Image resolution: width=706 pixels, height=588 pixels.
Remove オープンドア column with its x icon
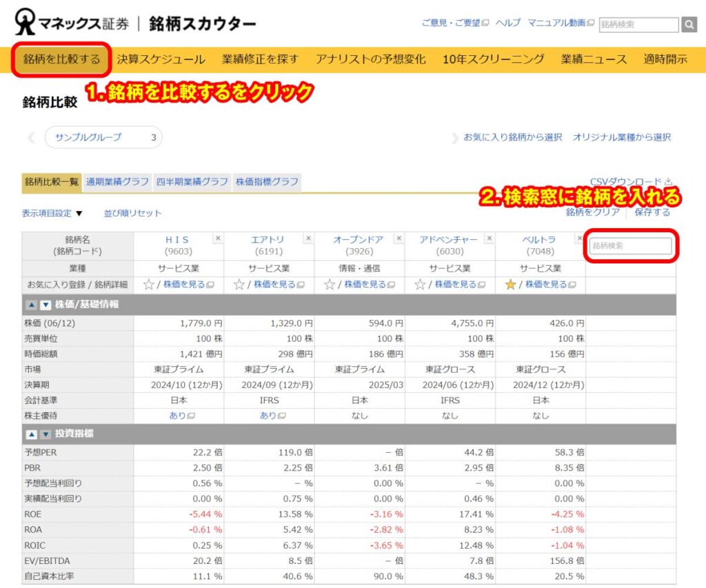399,239
